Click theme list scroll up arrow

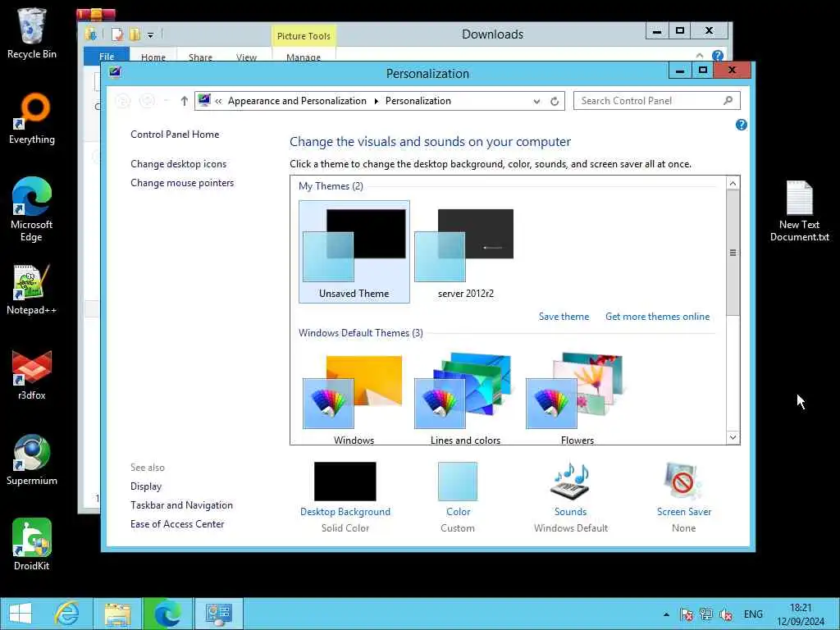(x=733, y=183)
